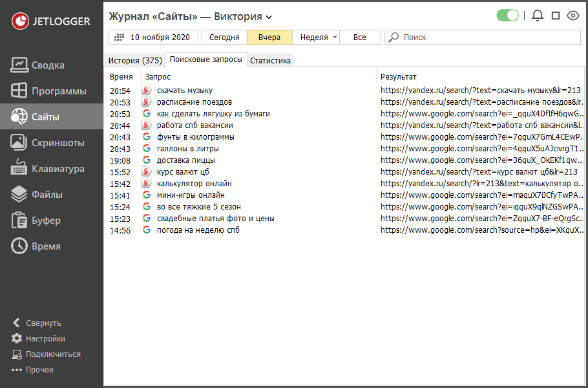
Task: Open the Неделя dropdown arrow
Action: pyautogui.click(x=335, y=38)
